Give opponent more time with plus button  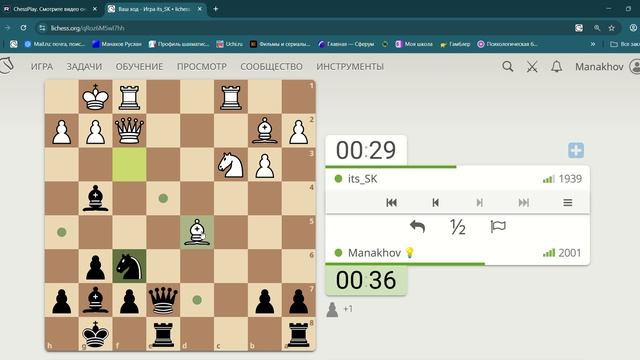[576, 150]
